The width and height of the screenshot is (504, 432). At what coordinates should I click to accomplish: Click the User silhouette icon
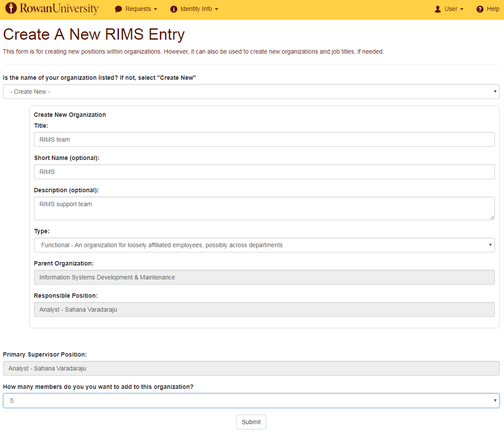[x=438, y=9]
